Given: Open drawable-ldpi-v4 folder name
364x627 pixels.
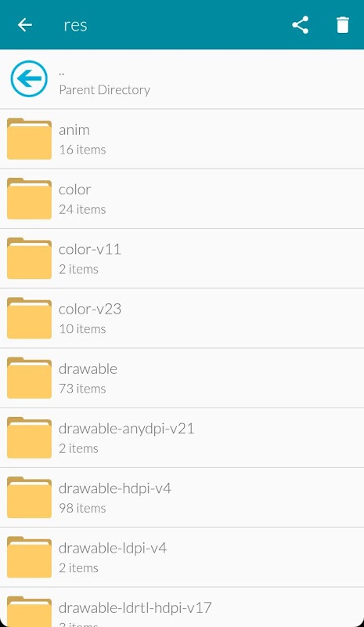Looking at the screenshot, I should tap(113, 548).
